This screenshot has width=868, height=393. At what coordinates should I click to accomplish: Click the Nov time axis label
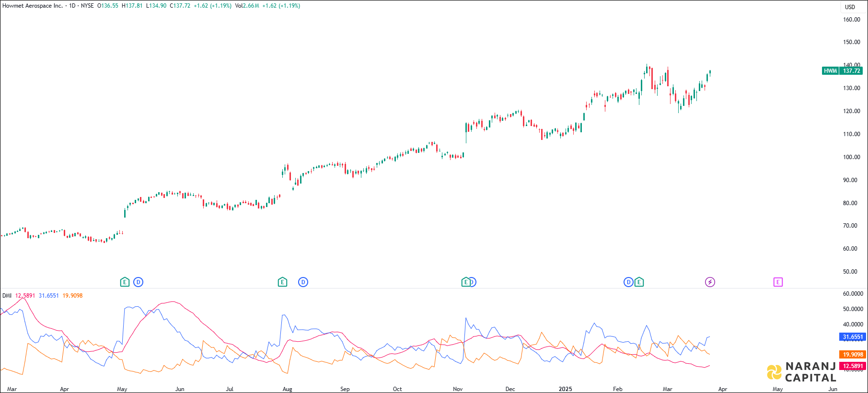458,389
